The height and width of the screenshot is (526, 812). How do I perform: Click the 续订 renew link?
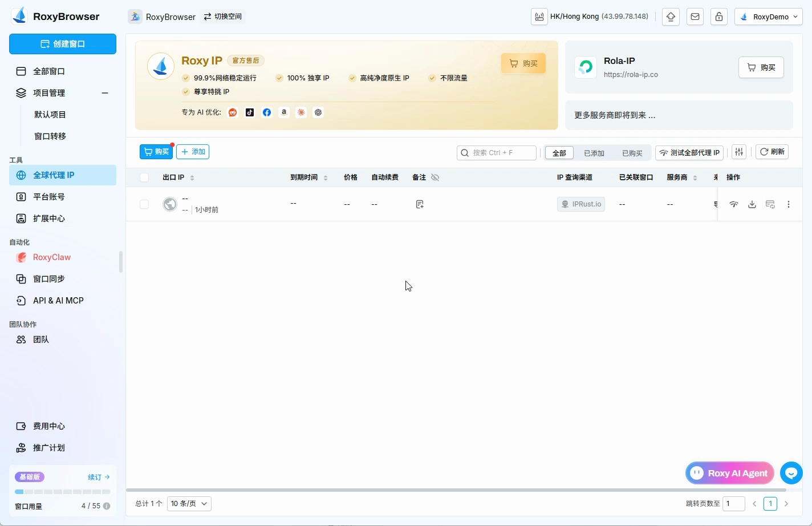[x=99, y=477]
